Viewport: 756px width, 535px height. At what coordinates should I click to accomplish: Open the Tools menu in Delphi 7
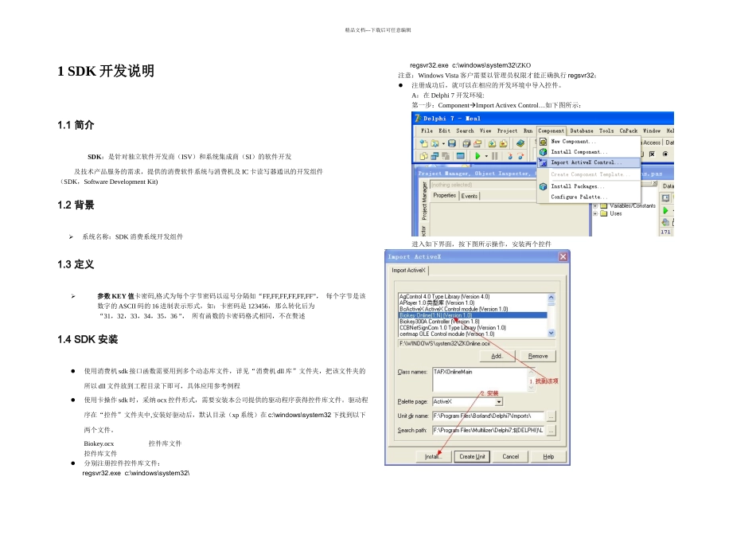click(606, 131)
